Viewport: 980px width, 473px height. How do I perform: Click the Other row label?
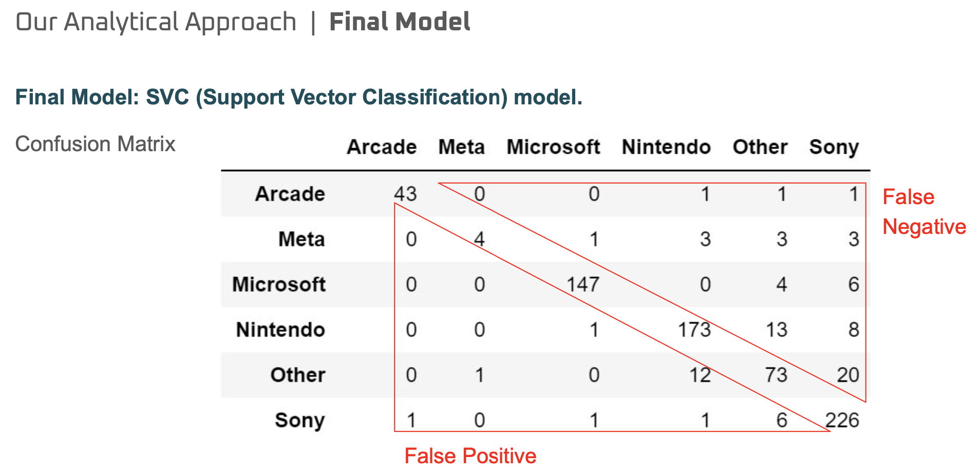(x=298, y=375)
